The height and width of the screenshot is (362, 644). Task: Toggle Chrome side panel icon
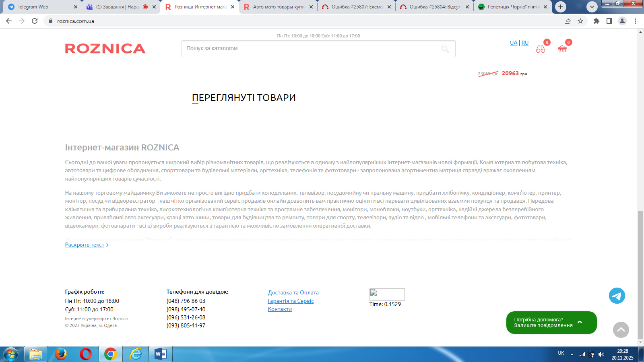tap(609, 21)
